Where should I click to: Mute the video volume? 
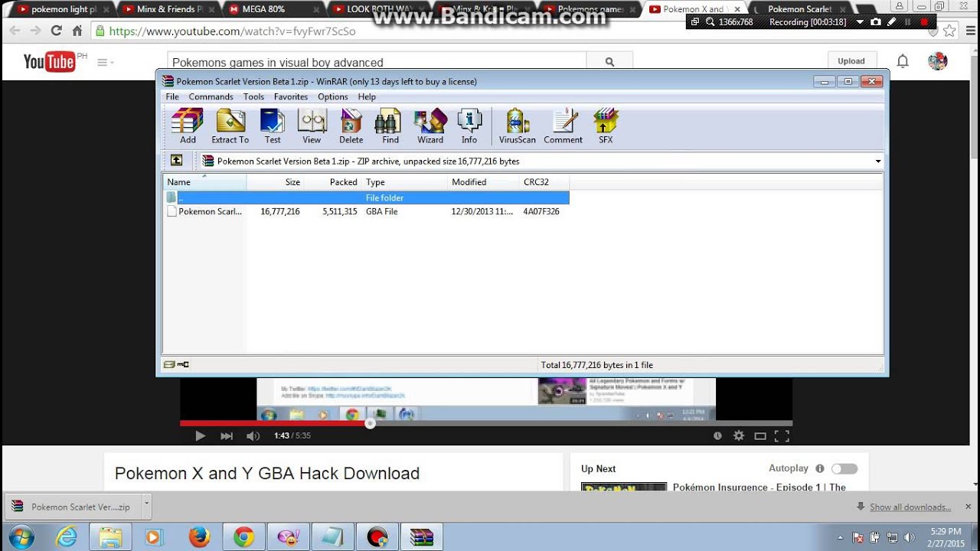253,435
